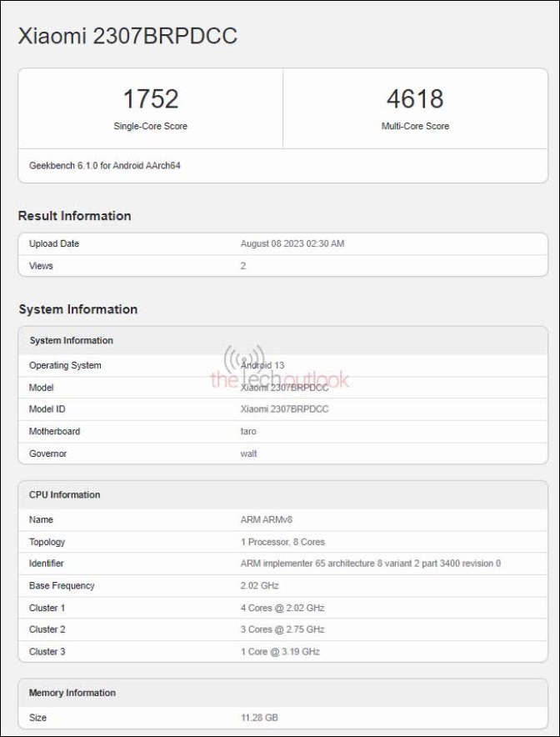560x737 pixels.
Task: Click the Topology label
Action: [x=47, y=541]
